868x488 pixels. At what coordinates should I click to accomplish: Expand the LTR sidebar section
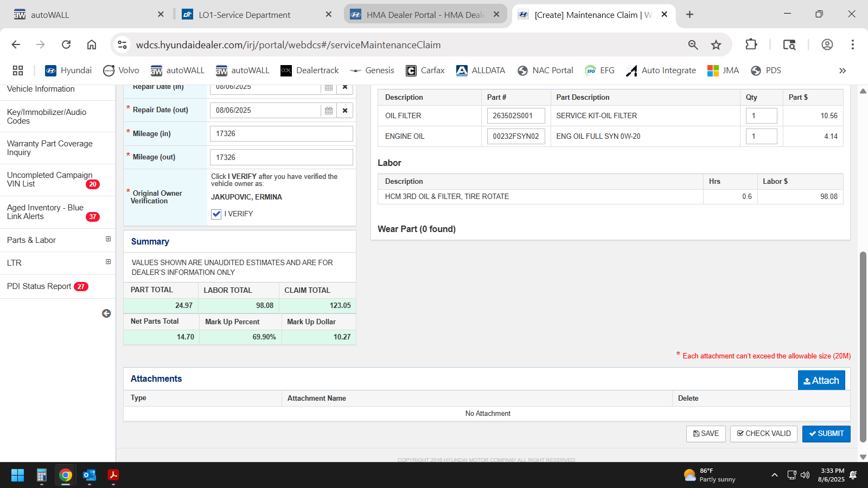(x=108, y=262)
